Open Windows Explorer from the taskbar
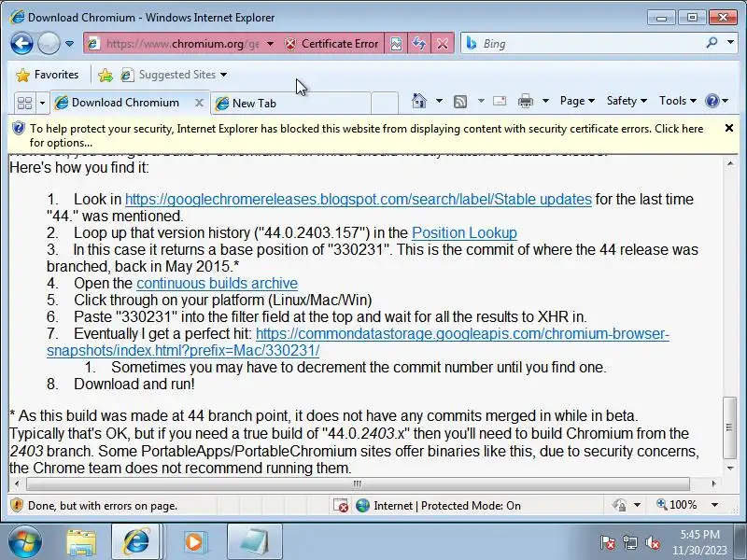The width and height of the screenshot is (747, 560). click(81, 542)
